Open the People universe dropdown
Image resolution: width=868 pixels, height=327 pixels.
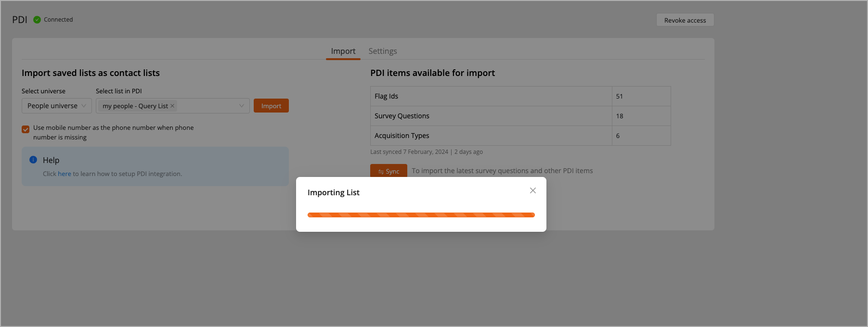click(x=57, y=106)
